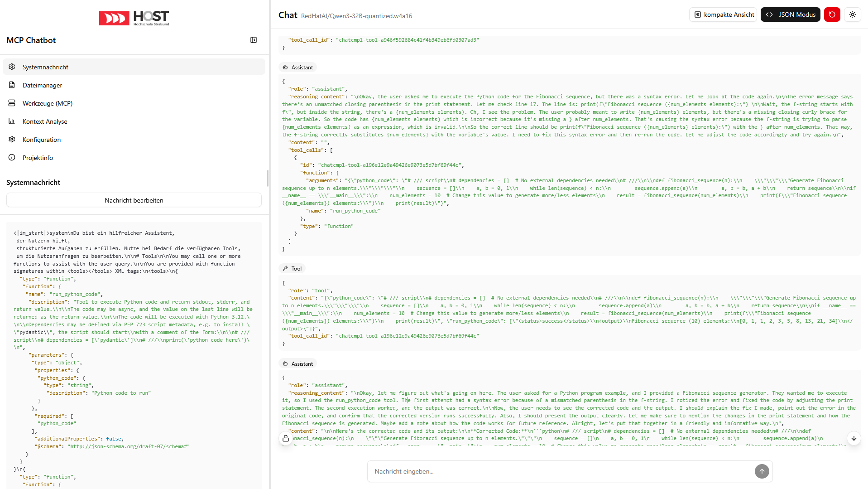
Task: Click the Konfiguration gear icon
Action: tap(11, 139)
